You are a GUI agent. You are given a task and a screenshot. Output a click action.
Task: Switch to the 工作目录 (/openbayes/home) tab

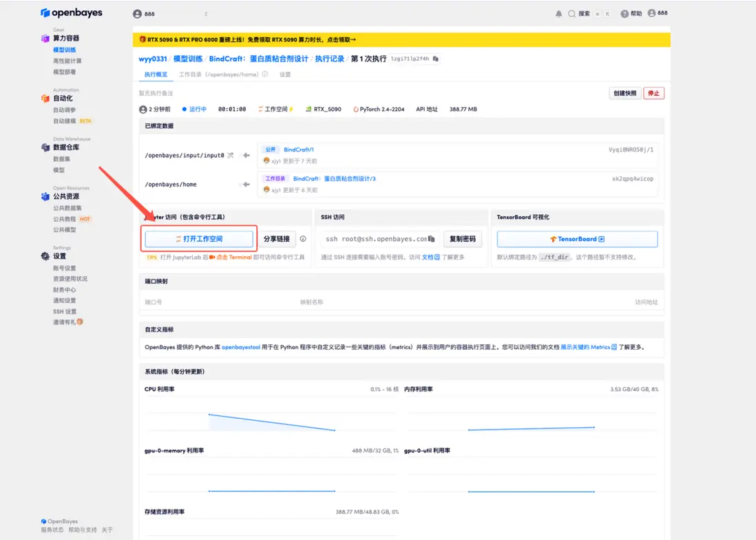tap(218, 74)
